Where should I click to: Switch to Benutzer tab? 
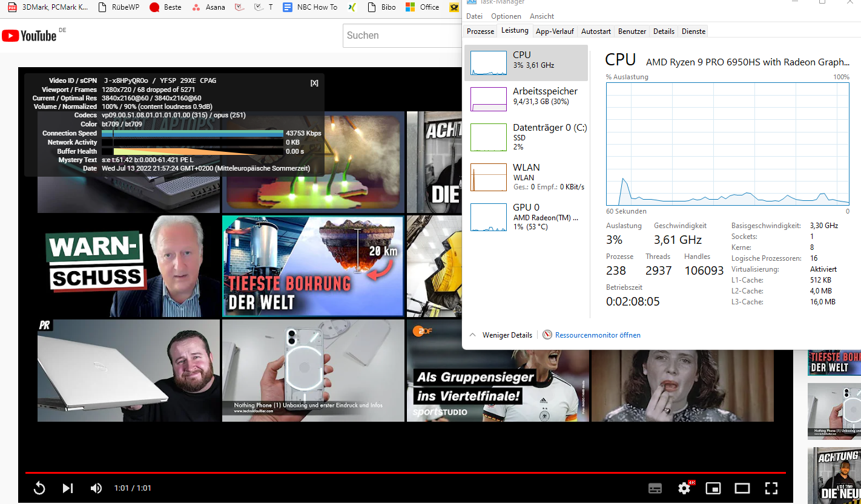(632, 31)
